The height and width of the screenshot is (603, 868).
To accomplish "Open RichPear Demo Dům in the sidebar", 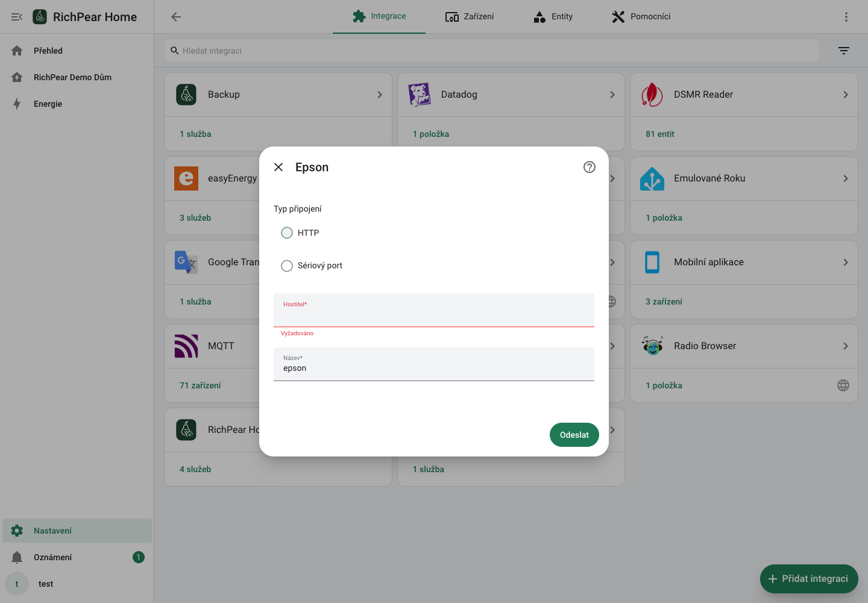I will [77, 77].
